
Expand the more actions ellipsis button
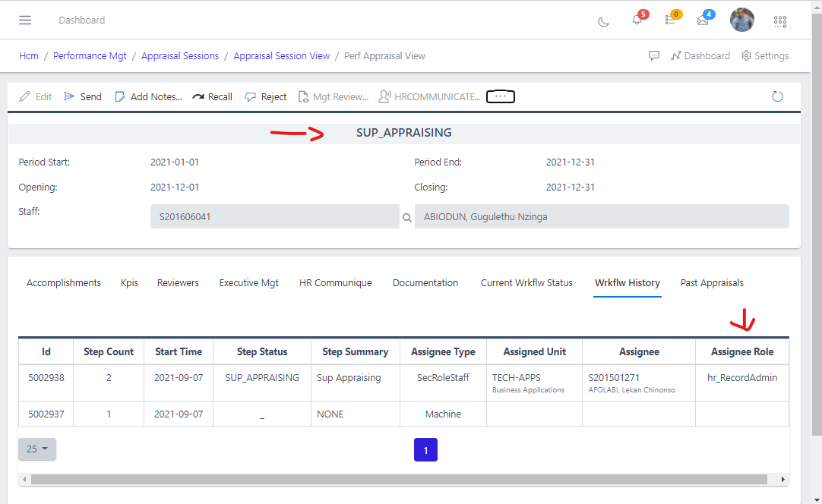(x=501, y=96)
